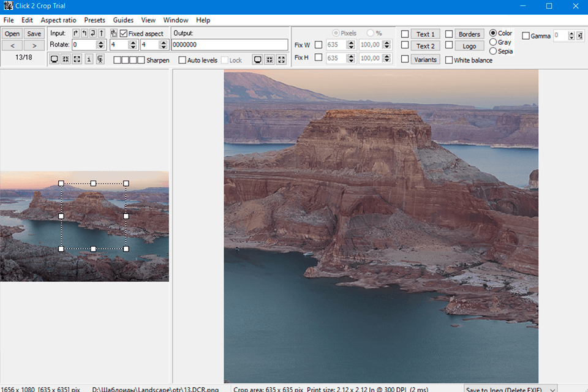588x392 pixels.
Task: Click outward-arrows expand icon in input toolbar
Action: pyautogui.click(x=77, y=59)
